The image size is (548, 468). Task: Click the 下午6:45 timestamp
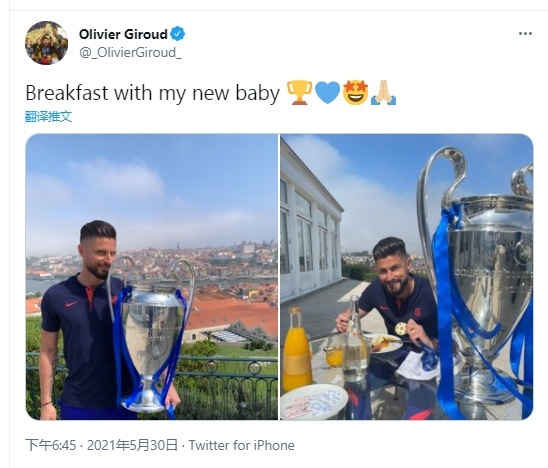tap(51, 445)
